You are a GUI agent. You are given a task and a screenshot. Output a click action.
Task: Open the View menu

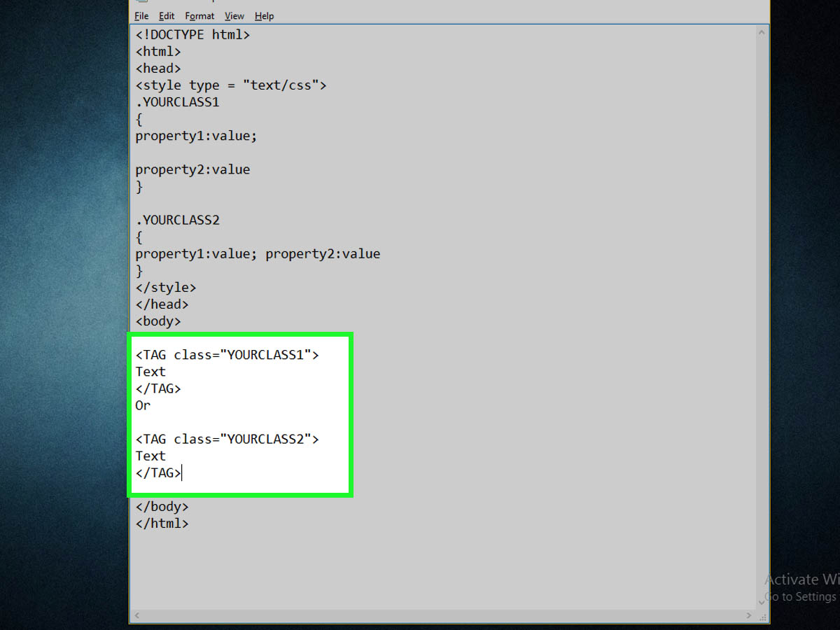coord(234,16)
